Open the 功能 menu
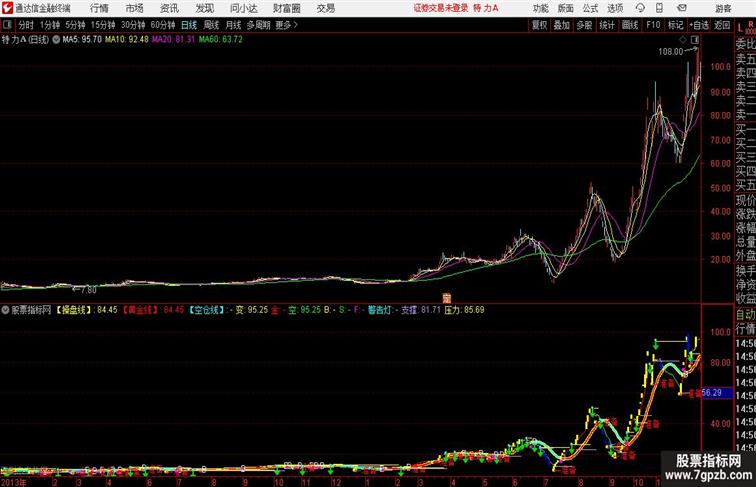756x487 pixels. (x=540, y=8)
